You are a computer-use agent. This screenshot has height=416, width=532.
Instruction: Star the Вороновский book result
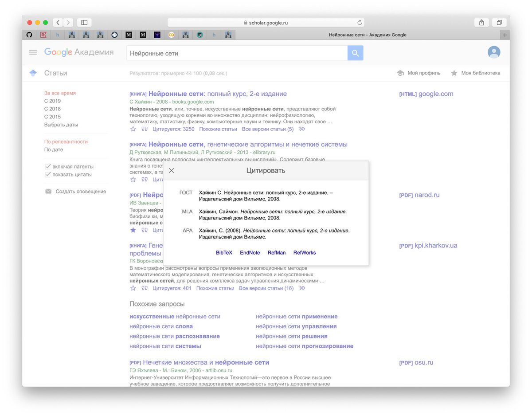[x=133, y=288]
